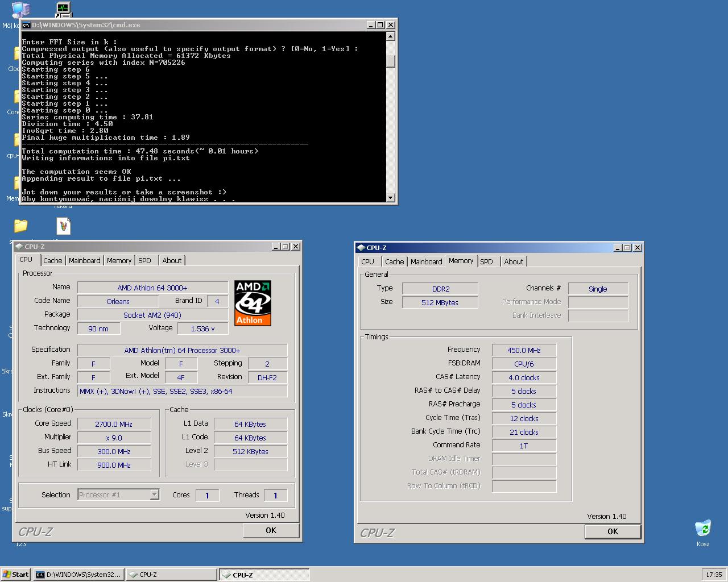
Task: Open Cache tab in right CPU-Z window
Action: pos(394,262)
